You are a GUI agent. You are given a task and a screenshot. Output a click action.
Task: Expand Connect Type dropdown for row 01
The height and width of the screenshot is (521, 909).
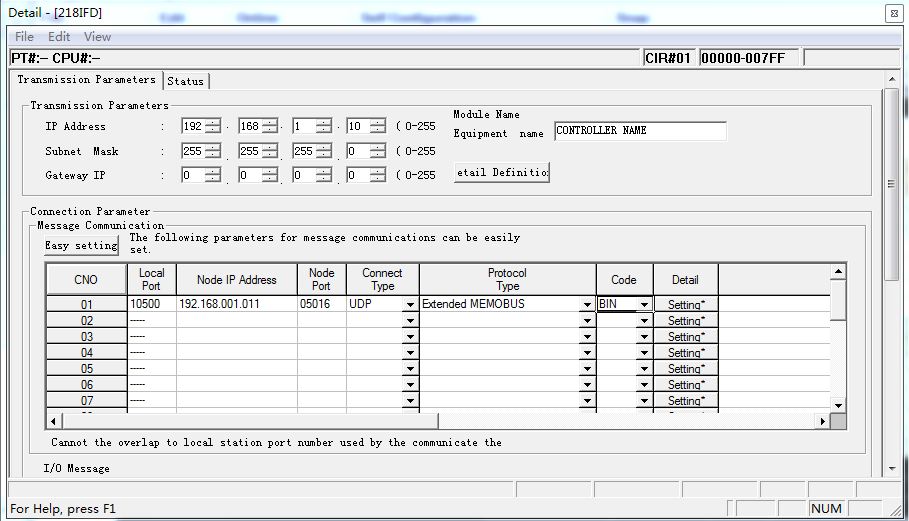coord(410,305)
